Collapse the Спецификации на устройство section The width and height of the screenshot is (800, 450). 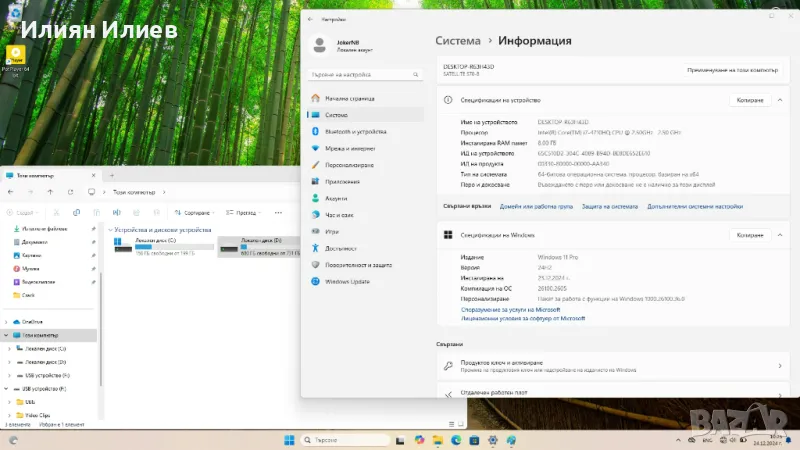pyautogui.click(x=779, y=100)
